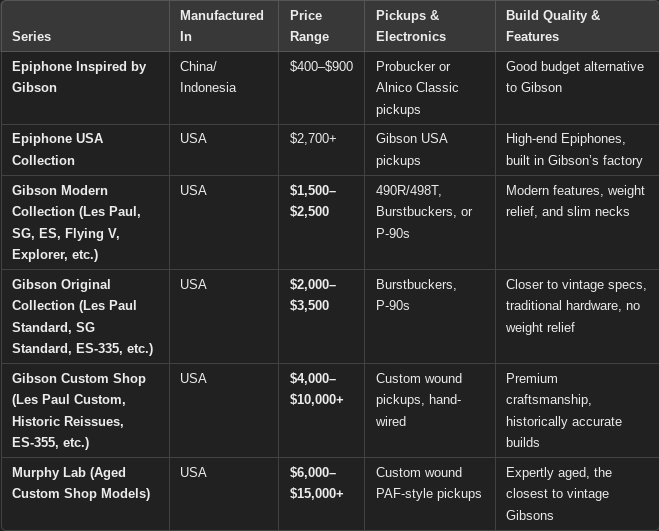
Task: Click the Pickups & Electronics header
Action: tap(411, 26)
